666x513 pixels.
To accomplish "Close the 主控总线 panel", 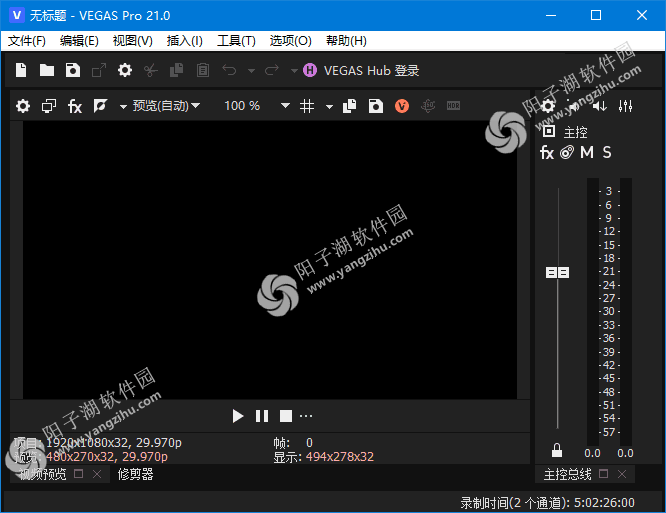I will click(x=622, y=474).
